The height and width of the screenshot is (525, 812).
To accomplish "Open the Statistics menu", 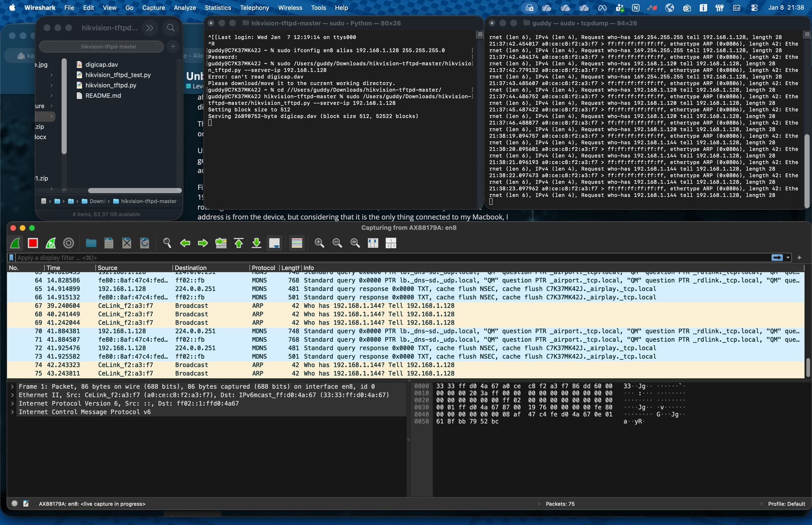I will point(218,8).
